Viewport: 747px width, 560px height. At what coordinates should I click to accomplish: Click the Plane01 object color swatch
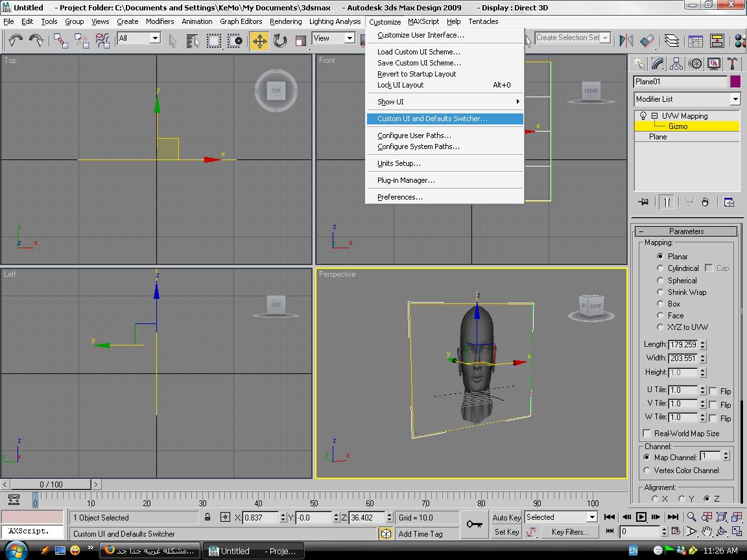click(x=735, y=82)
